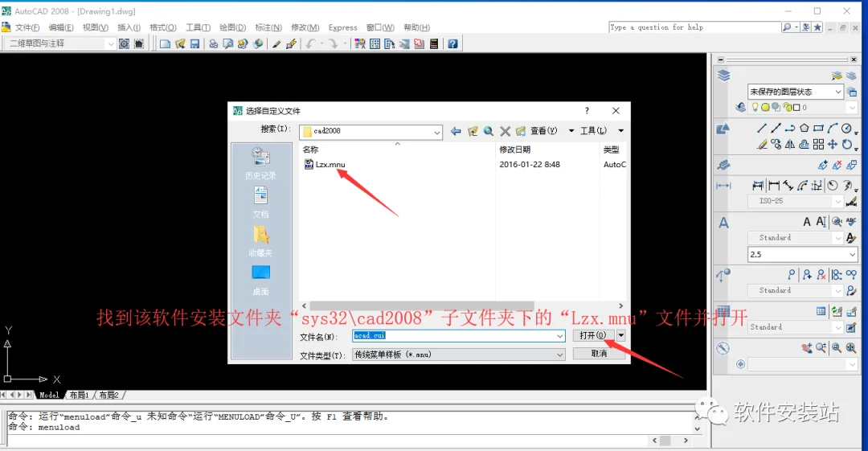
Task: Go to 历史记录 in places sidebar
Action: tap(260, 163)
